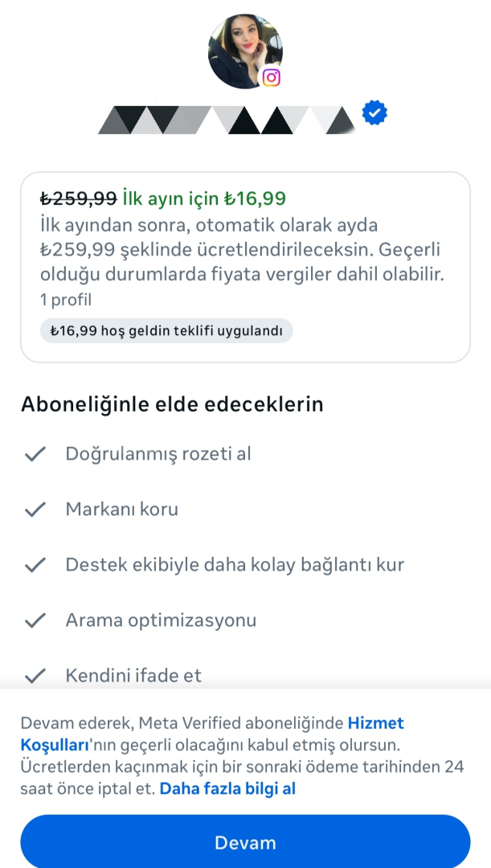Tap the Kendini ifade et benefit text
The image size is (491, 868).
[133, 676]
